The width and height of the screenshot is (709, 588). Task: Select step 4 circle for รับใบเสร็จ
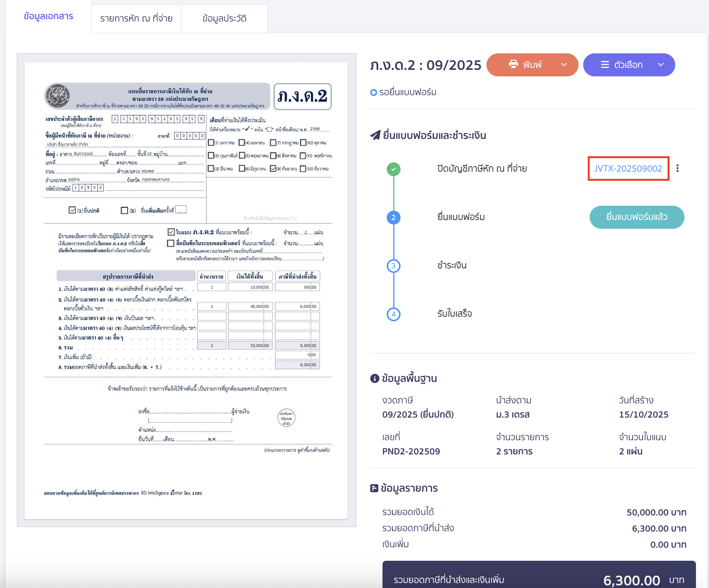tap(393, 314)
